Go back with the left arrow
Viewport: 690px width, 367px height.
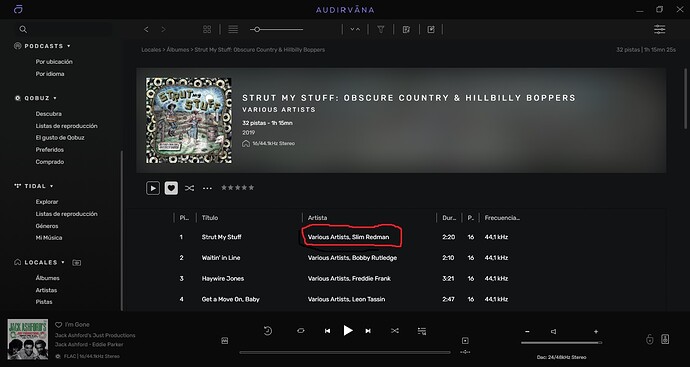(x=146, y=29)
